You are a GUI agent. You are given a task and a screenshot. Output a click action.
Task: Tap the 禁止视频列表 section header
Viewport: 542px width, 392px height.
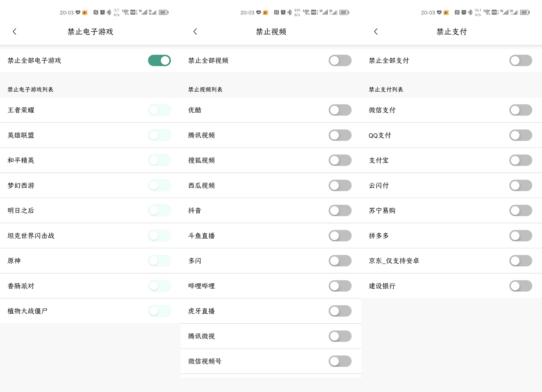[205, 90]
